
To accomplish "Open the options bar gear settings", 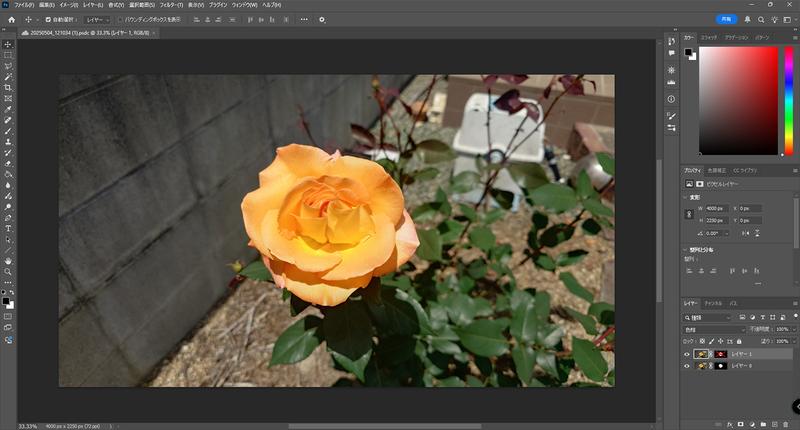I will coord(322,19).
